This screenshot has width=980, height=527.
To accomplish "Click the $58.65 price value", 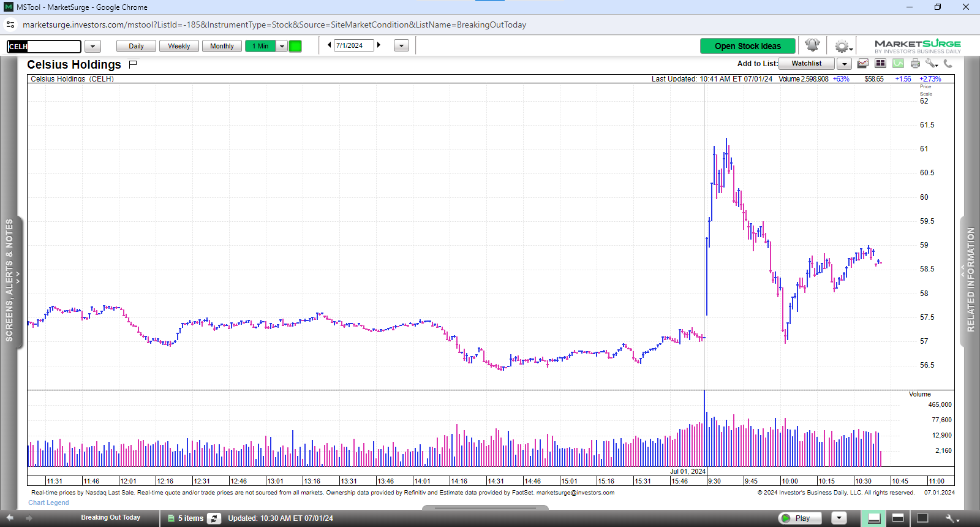I will pyautogui.click(x=874, y=79).
